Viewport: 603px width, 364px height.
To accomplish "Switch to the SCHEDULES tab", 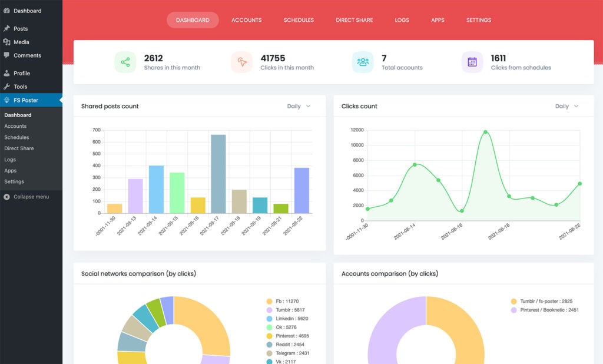I will click(299, 20).
